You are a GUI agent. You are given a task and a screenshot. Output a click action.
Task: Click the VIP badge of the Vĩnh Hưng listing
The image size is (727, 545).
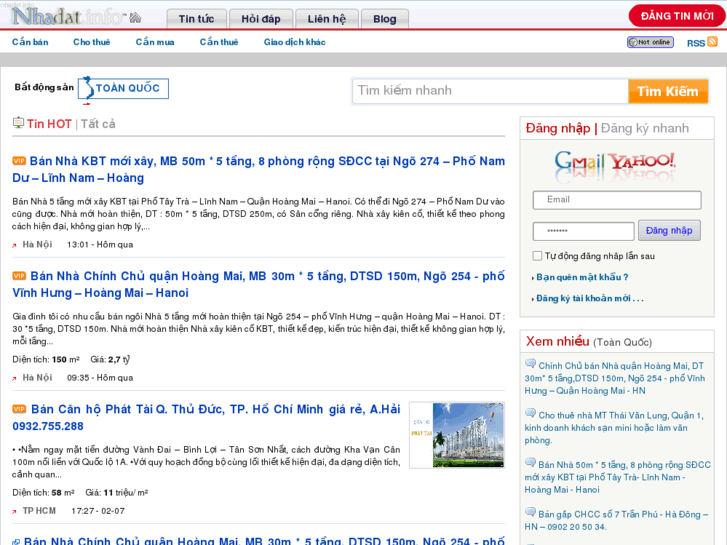pyautogui.click(x=19, y=276)
